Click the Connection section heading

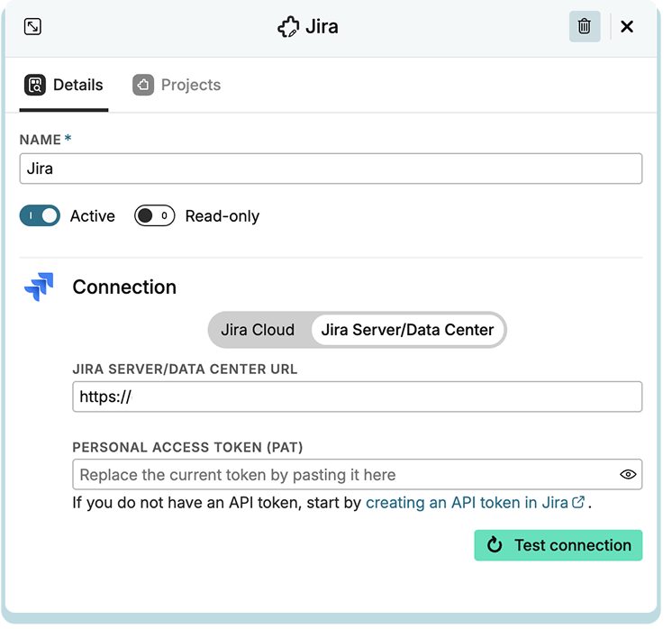click(124, 287)
